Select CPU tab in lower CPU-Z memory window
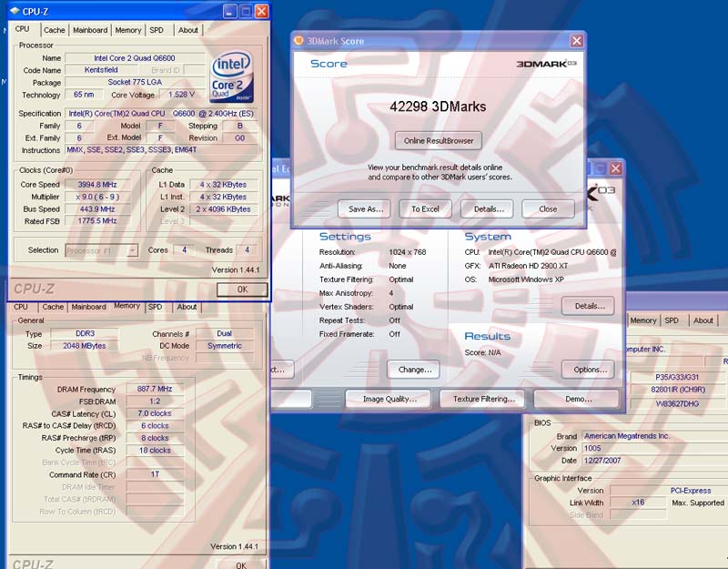The height and width of the screenshot is (569, 728). pyautogui.click(x=21, y=307)
